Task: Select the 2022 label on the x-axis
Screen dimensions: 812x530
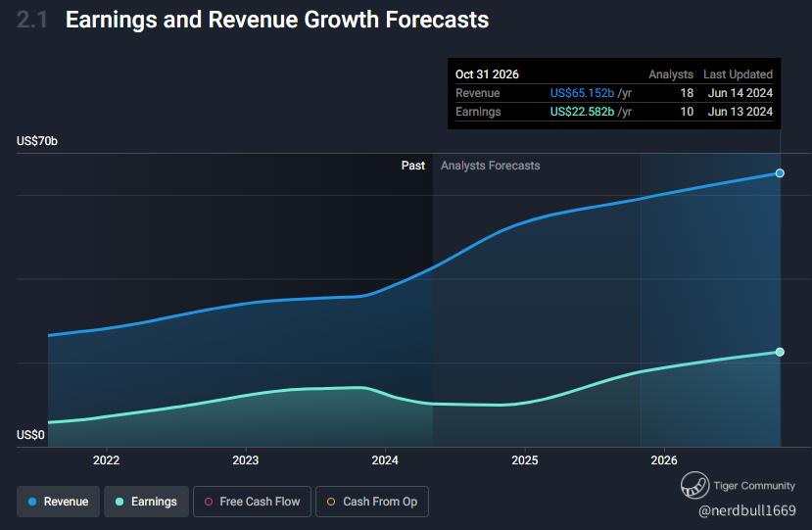Action: coord(106,460)
